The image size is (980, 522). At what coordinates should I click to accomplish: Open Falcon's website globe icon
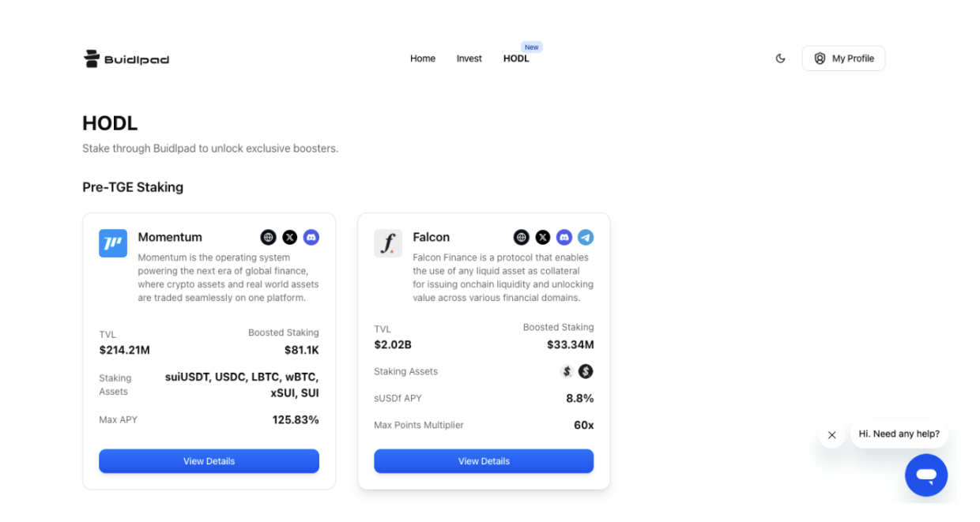[x=522, y=237]
